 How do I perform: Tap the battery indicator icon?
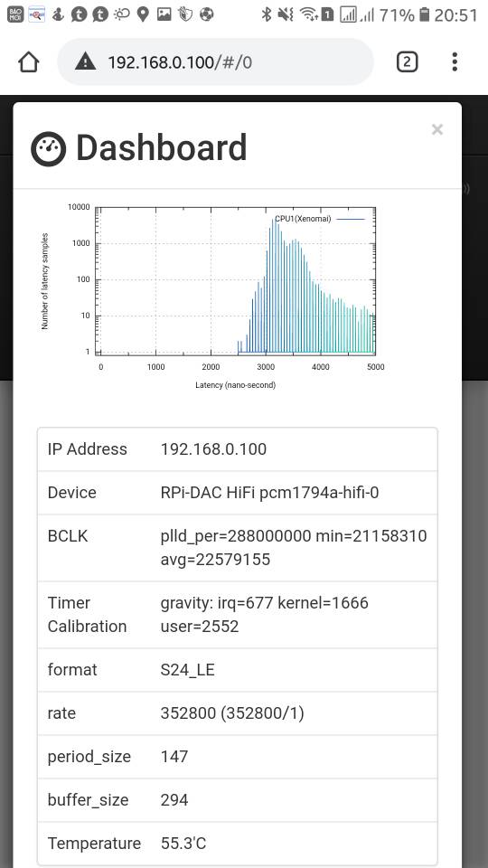[425, 14]
